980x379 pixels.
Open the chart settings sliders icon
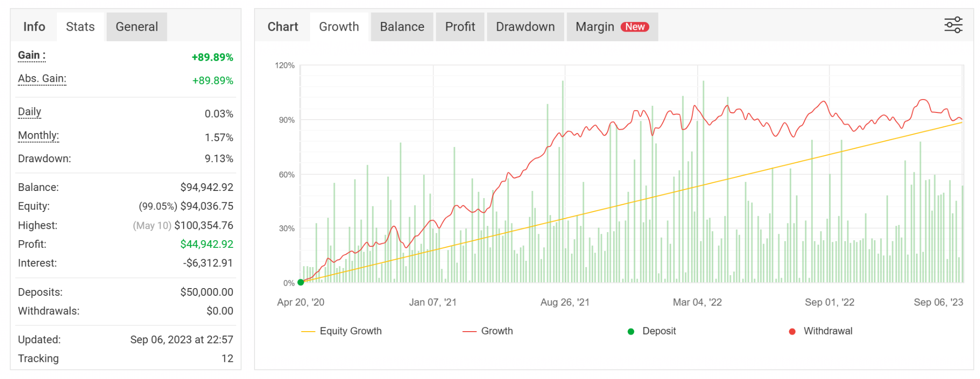(x=953, y=25)
